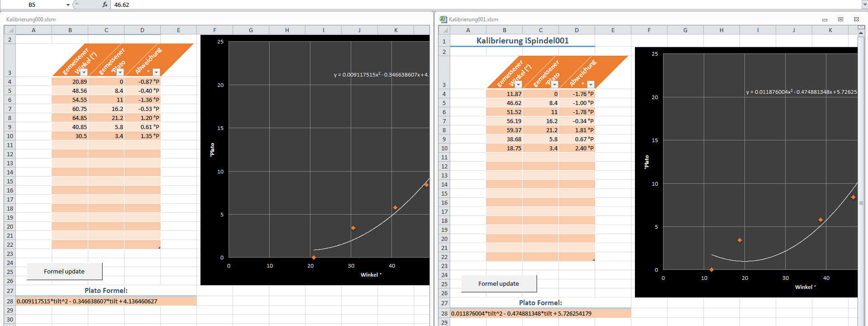868x326 pixels.
Task: Open Abweichung filter dropdown in Kalibrierung000
Action: click(x=156, y=72)
